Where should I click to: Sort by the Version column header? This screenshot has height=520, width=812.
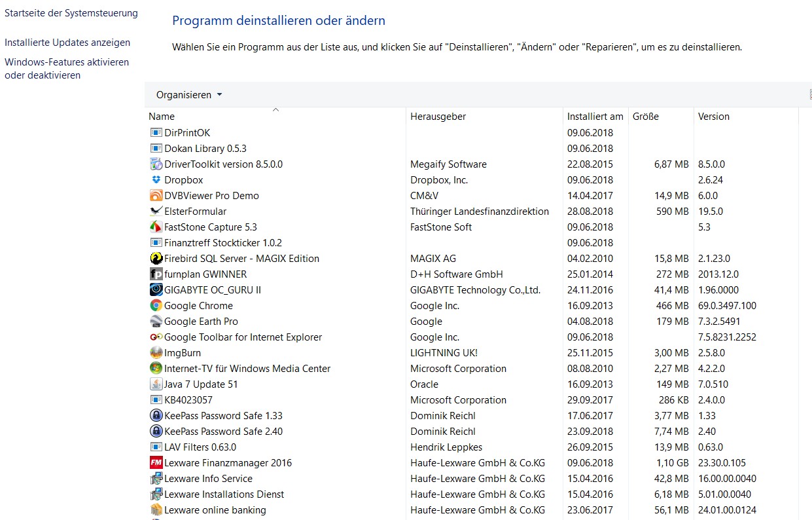click(x=714, y=117)
